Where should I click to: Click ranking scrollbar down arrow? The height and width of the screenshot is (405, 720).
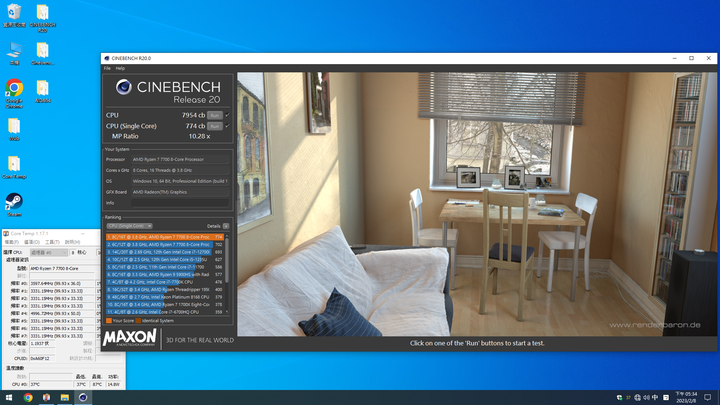pyautogui.click(x=226, y=312)
